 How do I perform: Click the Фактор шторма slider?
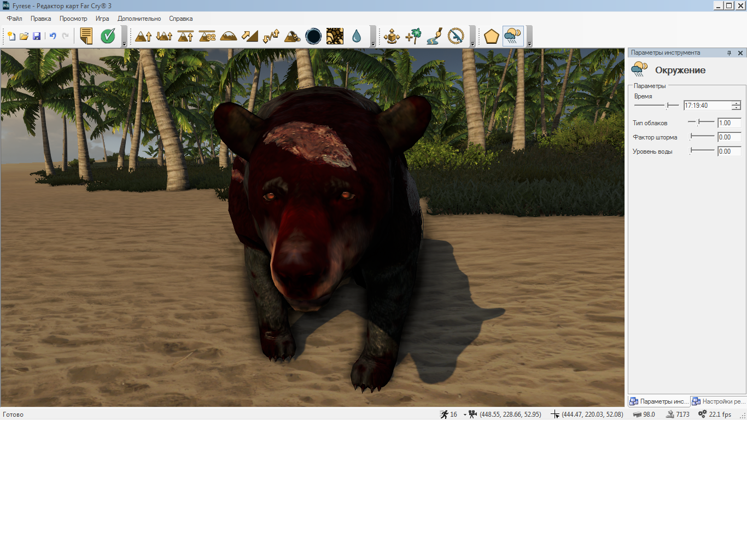(702, 136)
